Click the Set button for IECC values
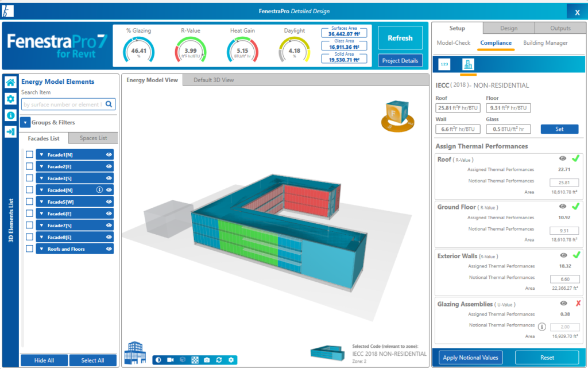Viewport: 588px width, 369px height. (x=559, y=129)
